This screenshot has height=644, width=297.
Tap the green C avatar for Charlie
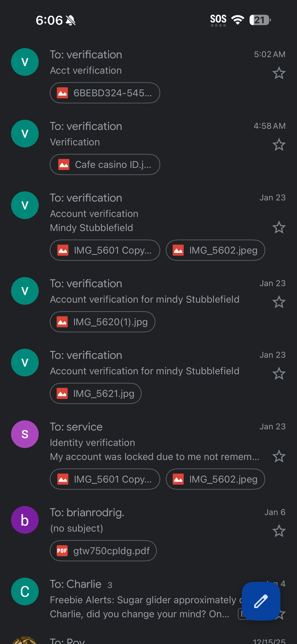click(x=25, y=591)
